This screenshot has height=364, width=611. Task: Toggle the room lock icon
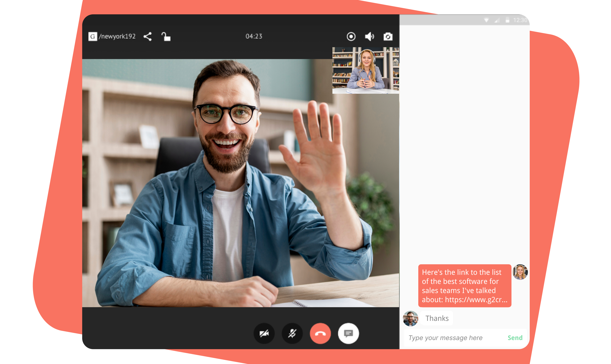166,36
